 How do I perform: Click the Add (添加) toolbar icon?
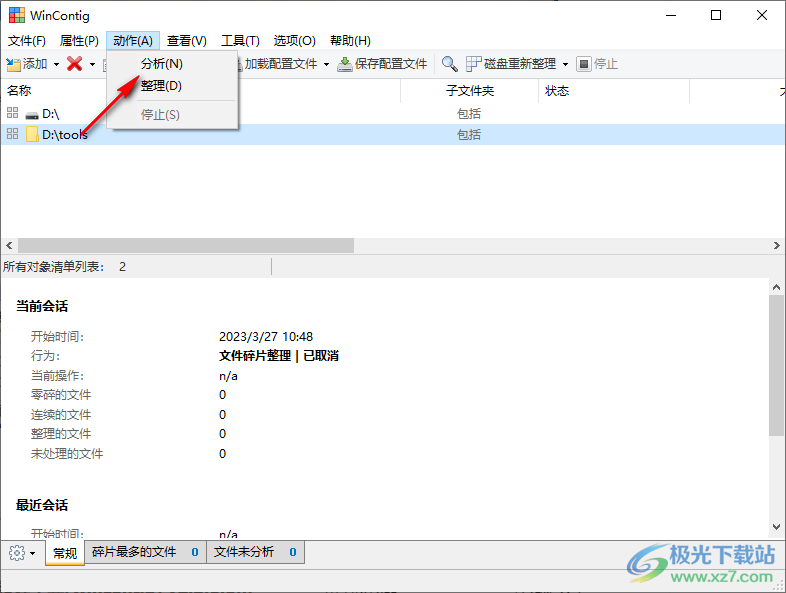pyautogui.click(x=14, y=64)
